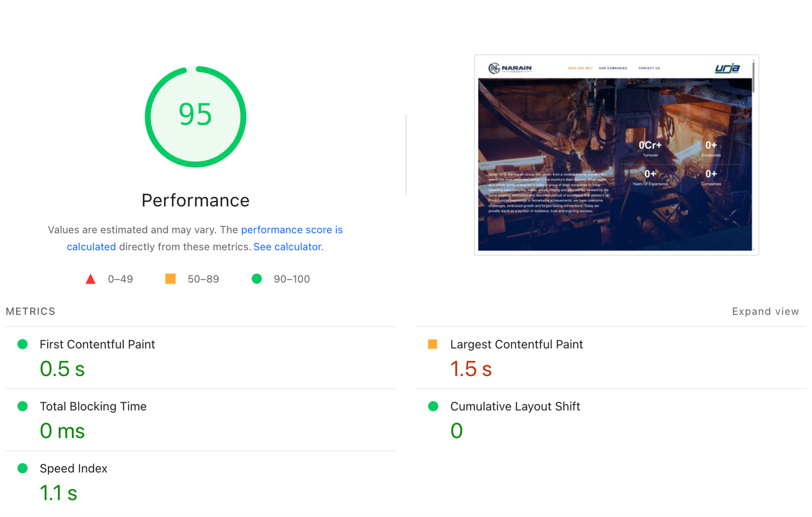
Task: Click the green circle beside Speed Index
Action: [22, 468]
